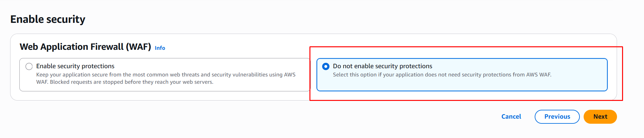This screenshot has width=644, height=138.
Task: Proceed by clicking the orange Next button
Action: [x=600, y=117]
